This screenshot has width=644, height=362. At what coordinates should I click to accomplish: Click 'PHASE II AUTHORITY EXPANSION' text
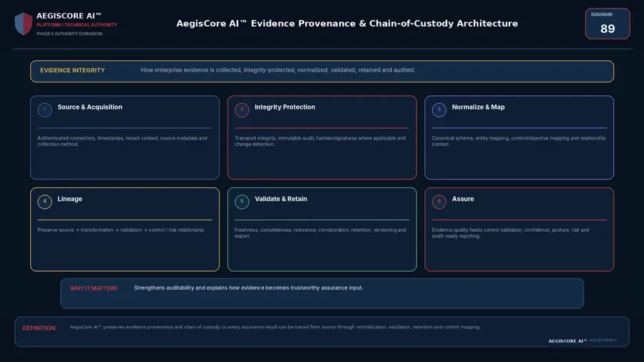point(69,34)
